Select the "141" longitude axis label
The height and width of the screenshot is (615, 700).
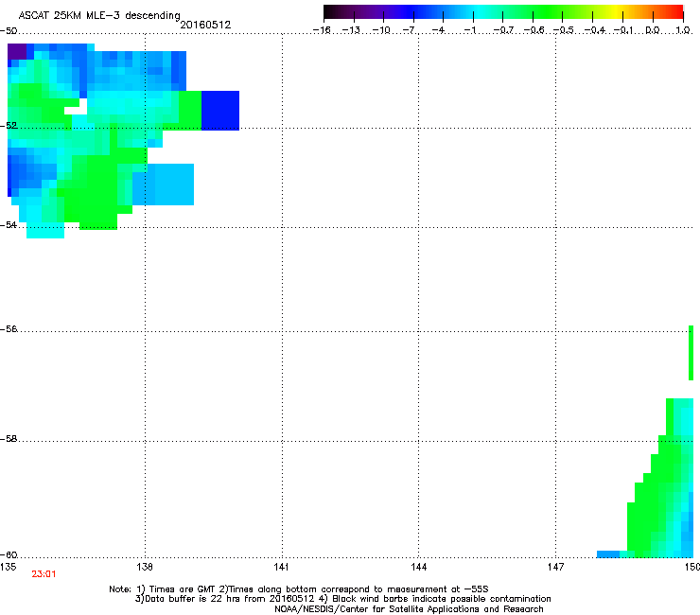point(281,567)
